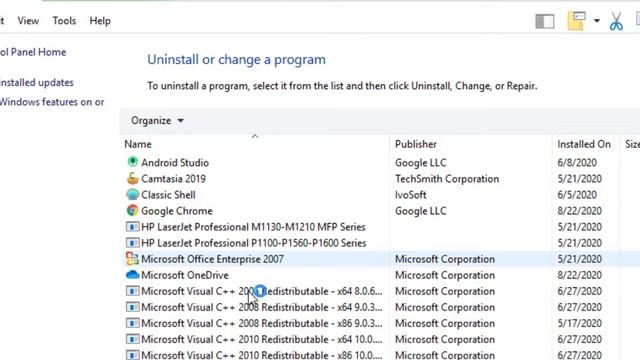Select HP LaserJet Professional M1130-M1210 MFP Series

pos(253,227)
